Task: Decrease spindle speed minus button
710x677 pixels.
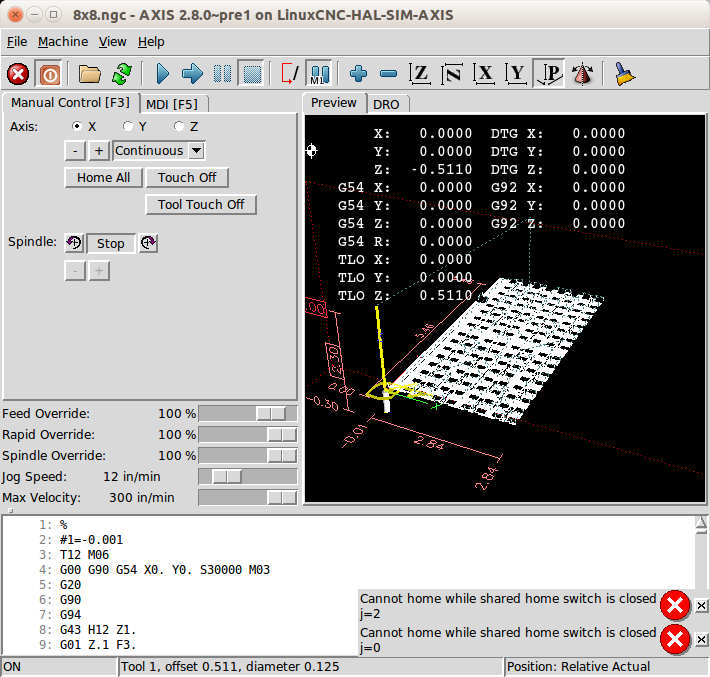Action: coord(75,271)
